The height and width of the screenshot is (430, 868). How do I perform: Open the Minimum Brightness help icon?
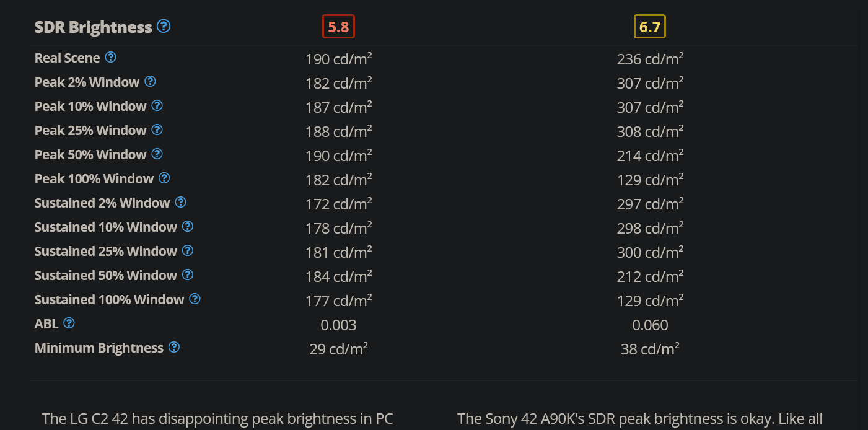tap(174, 347)
